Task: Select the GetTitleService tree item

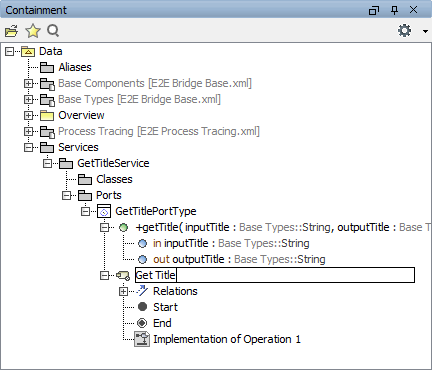Action: pyautogui.click(x=113, y=163)
